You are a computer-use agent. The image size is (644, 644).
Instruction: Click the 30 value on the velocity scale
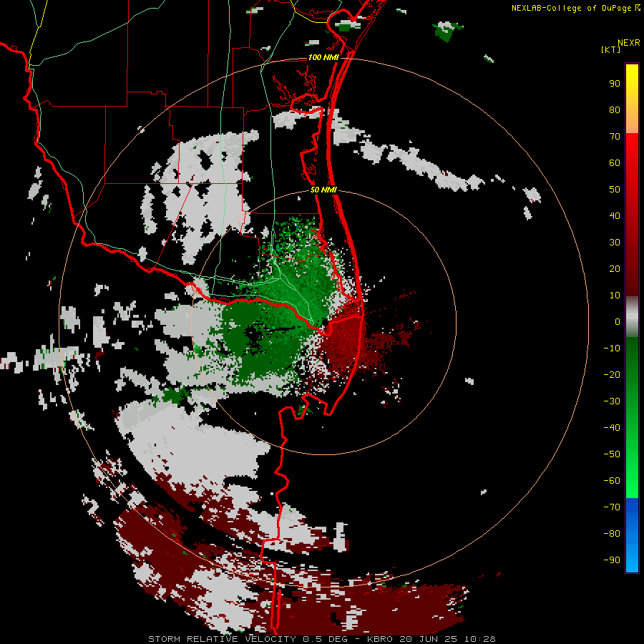coord(615,243)
